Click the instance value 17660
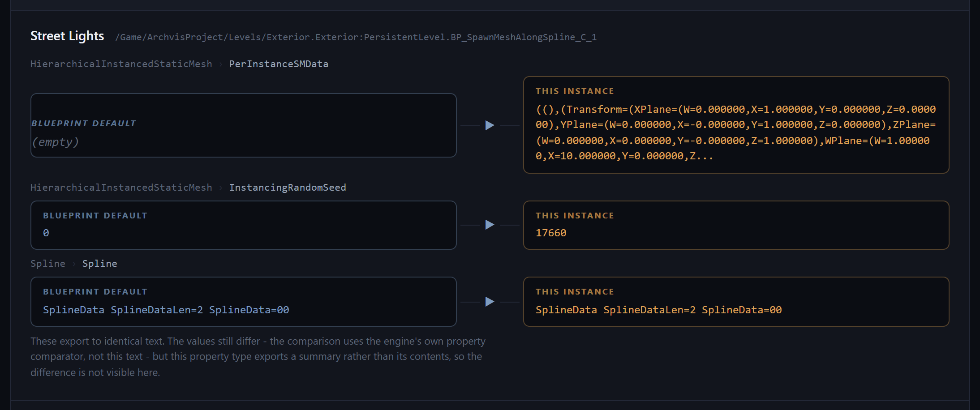Screen dimensions: 980x410 coord(551,233)
